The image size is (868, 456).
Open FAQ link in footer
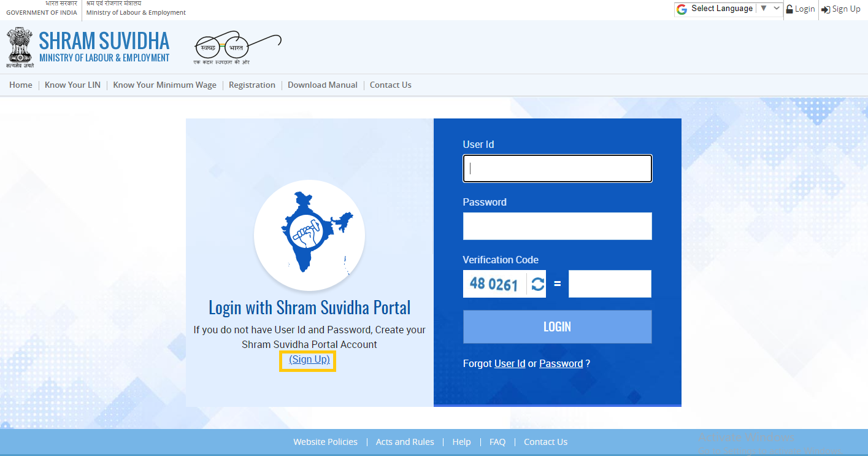click(x=497, y=442)
